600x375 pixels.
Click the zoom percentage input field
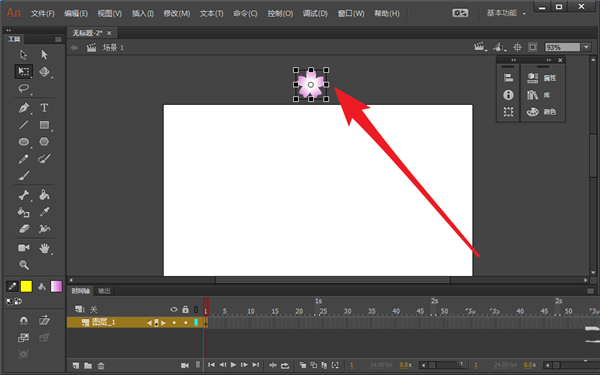pyautogui.click(x=562, y=47)
